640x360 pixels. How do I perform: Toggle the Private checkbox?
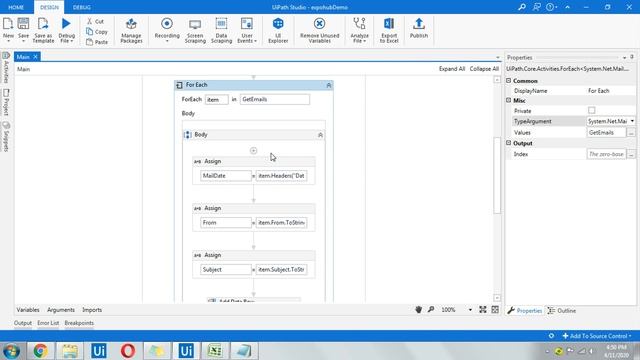click(x=591, y=110)
